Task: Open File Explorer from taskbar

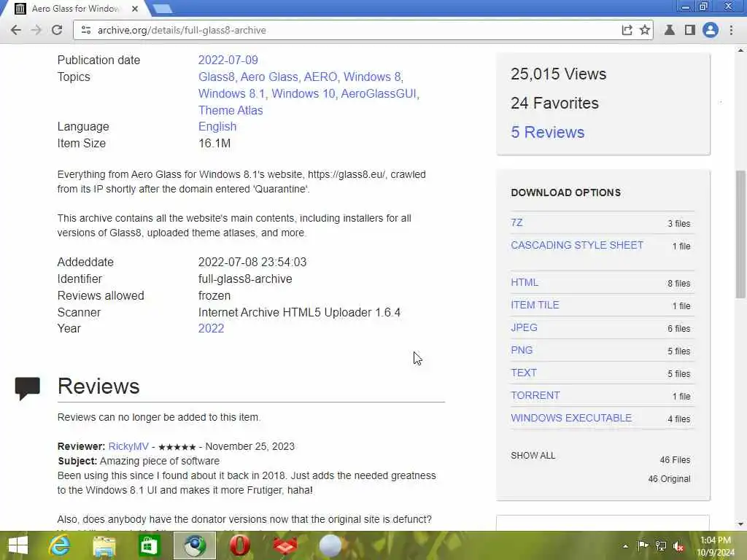Action: click(104, 545)
